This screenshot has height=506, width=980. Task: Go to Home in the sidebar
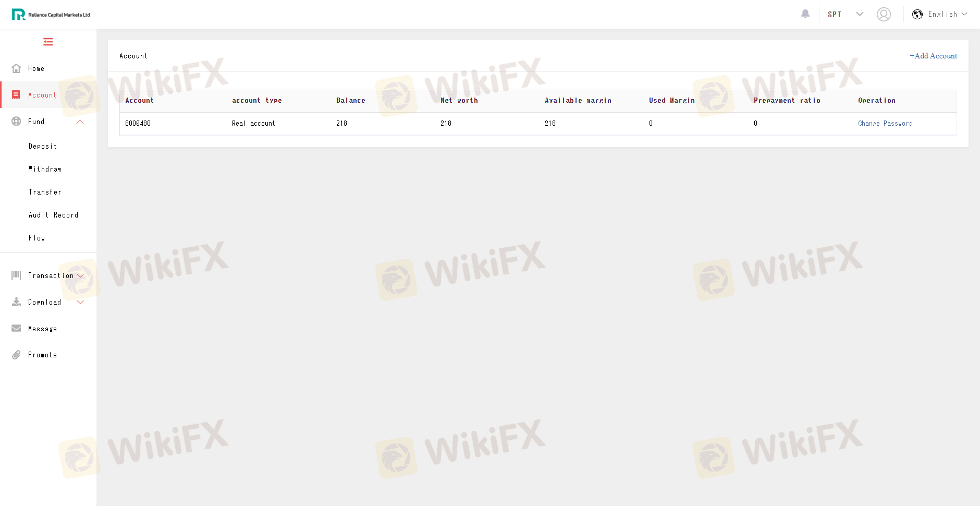(36, 68)
